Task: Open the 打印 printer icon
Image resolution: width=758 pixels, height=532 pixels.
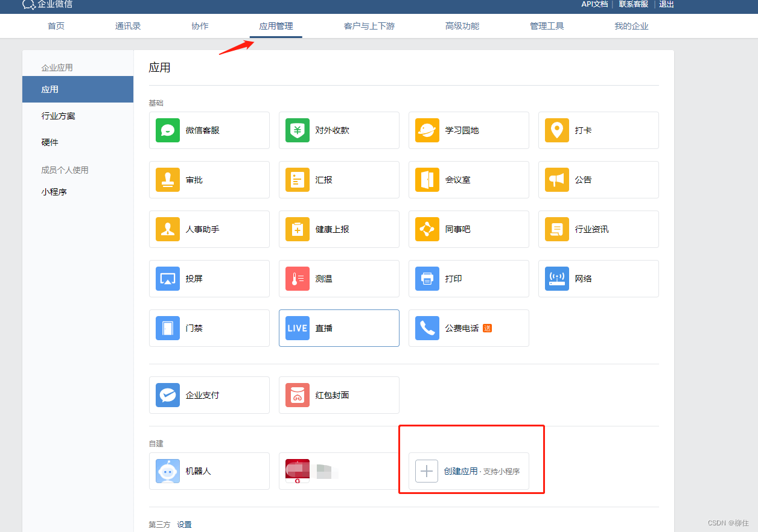Action: [427, 279]
